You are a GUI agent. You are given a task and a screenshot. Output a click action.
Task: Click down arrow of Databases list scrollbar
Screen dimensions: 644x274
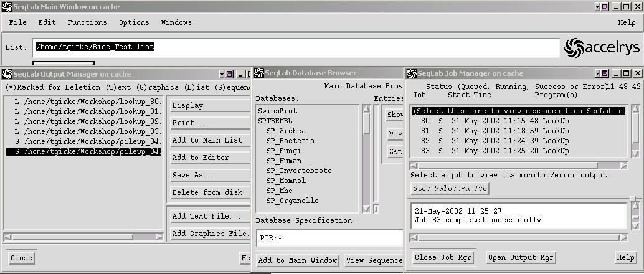pyautogui.click(x=366, y=209)
